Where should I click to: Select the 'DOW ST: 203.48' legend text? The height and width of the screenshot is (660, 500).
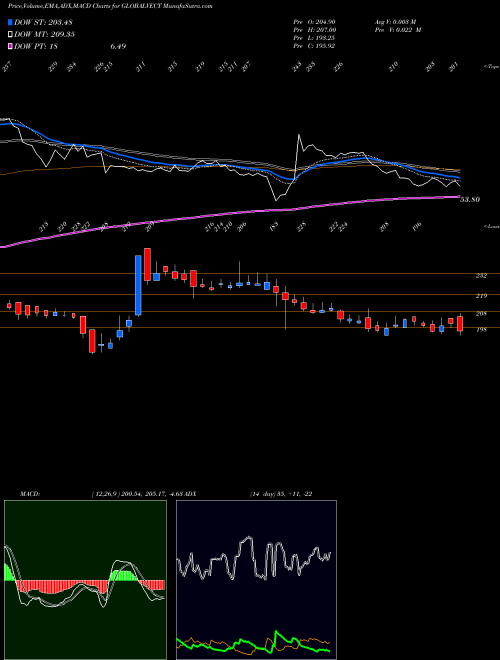click(x=44, y=22)
